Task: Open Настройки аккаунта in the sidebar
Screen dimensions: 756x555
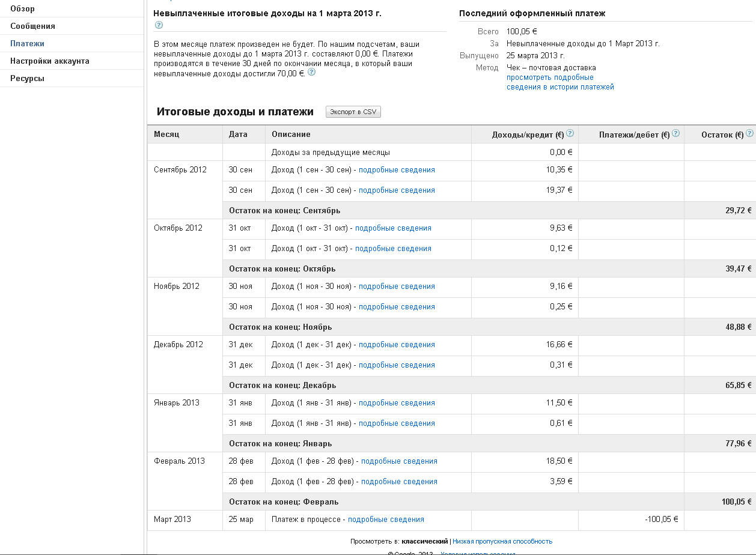Action: click(x=50, y=61)
